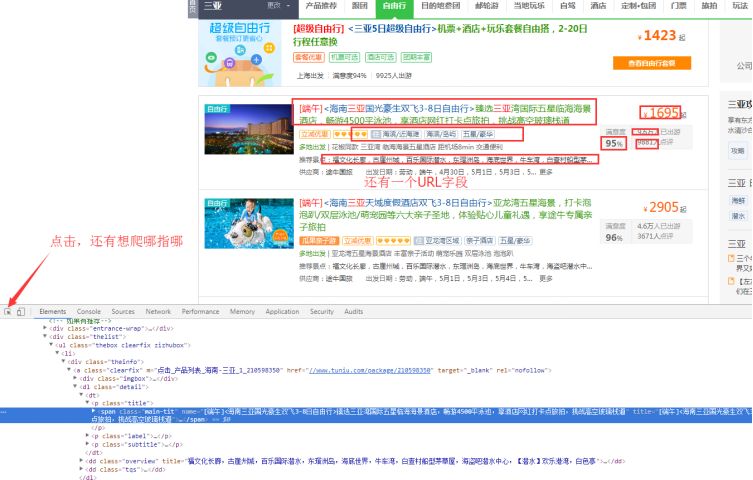Click the 酒店可选 tag
753x480 pixels.
point(380,57)
